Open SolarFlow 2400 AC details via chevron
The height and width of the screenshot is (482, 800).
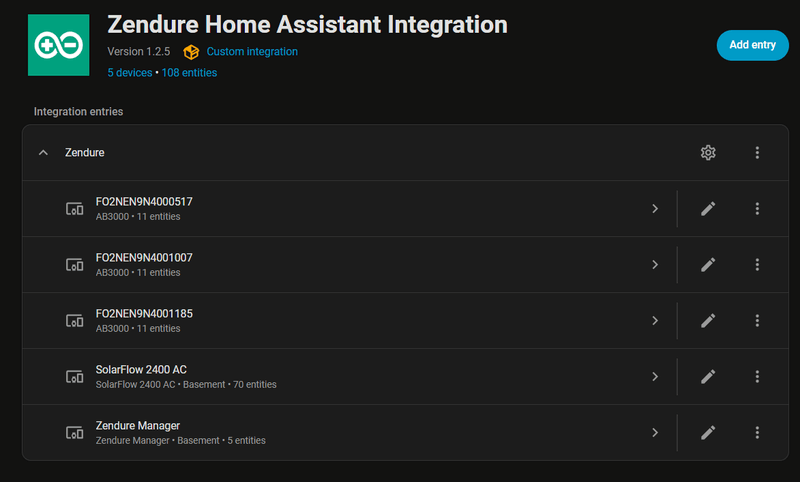coord(654,377)
